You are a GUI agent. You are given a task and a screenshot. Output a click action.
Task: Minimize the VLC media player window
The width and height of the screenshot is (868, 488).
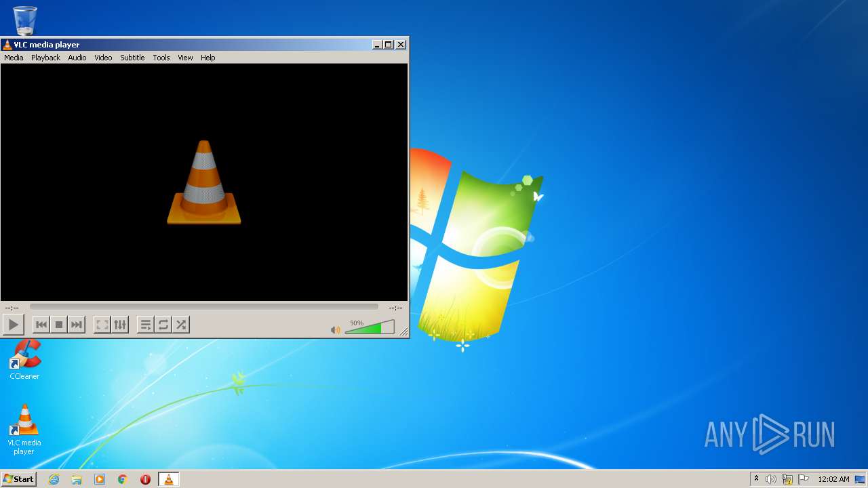(377, 45)
